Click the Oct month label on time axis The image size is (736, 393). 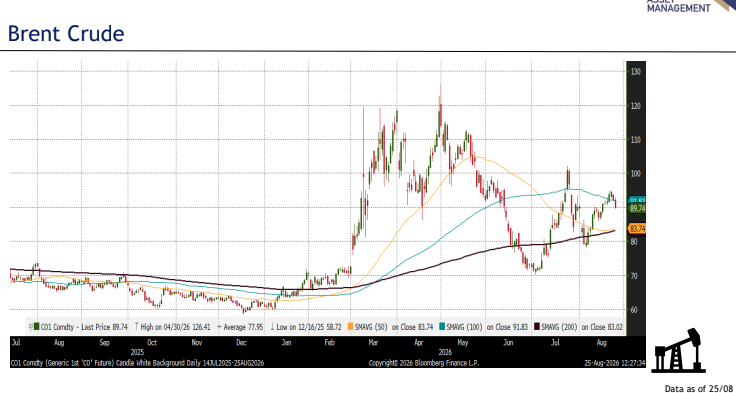tap(152, 343)
